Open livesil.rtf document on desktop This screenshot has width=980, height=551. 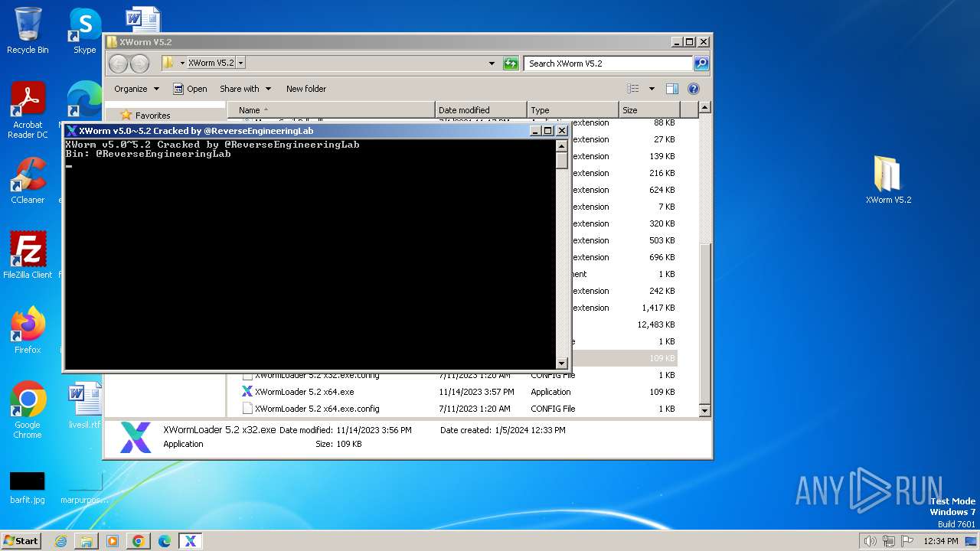(x=84, y=406)
